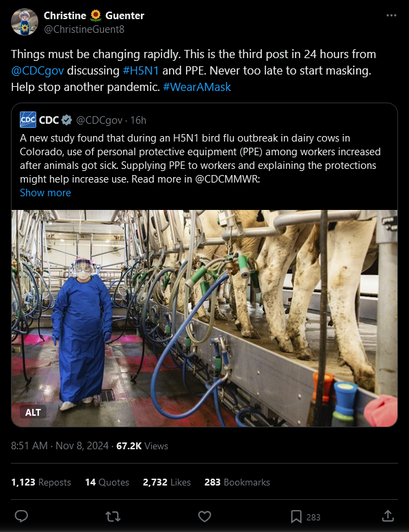Open the share upload arrow icon
The height and width of the screenshot is (532, 409).
(x=388, y=516)
